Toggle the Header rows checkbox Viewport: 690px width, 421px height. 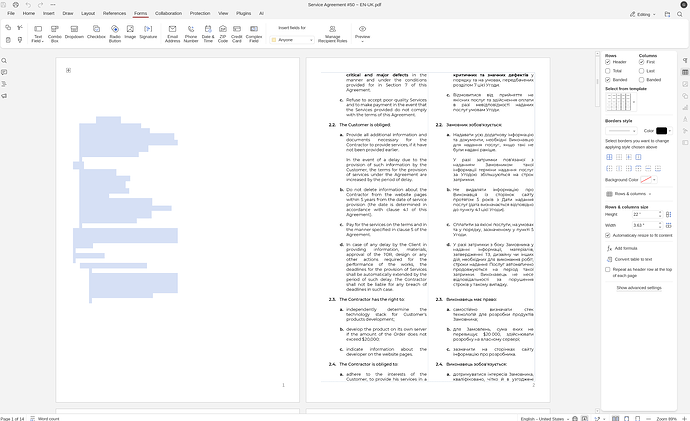[609, 61]
